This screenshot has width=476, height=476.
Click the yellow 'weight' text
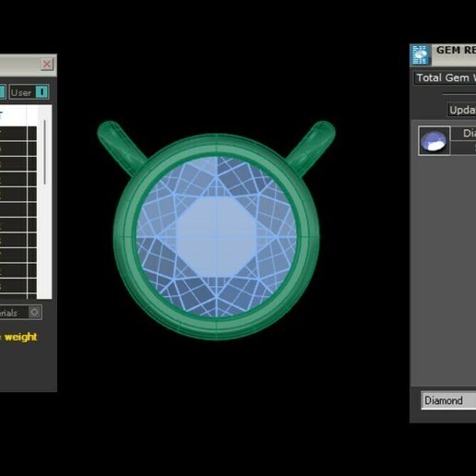click(x=20, y=337)
